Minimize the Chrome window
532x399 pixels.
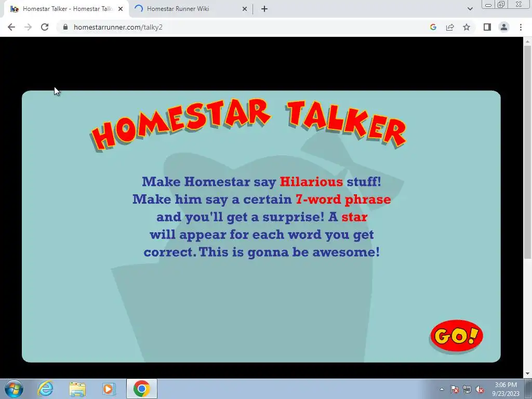click(x=488, y=5)
